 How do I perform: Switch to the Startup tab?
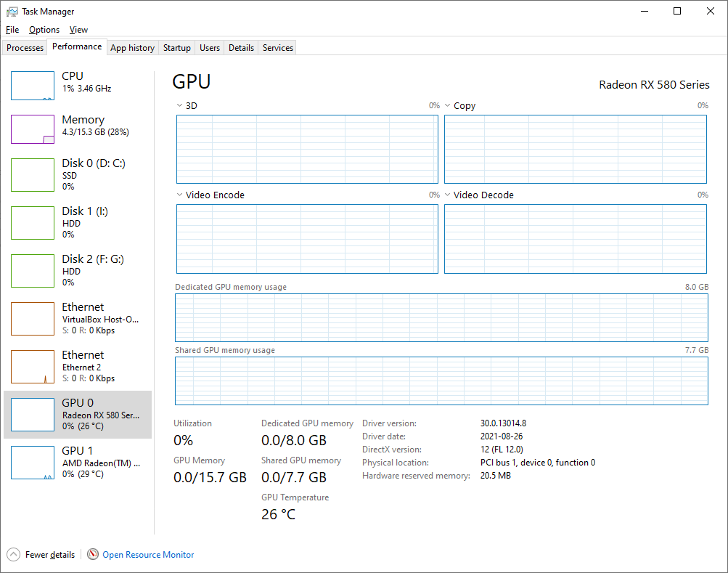[177, 48]
